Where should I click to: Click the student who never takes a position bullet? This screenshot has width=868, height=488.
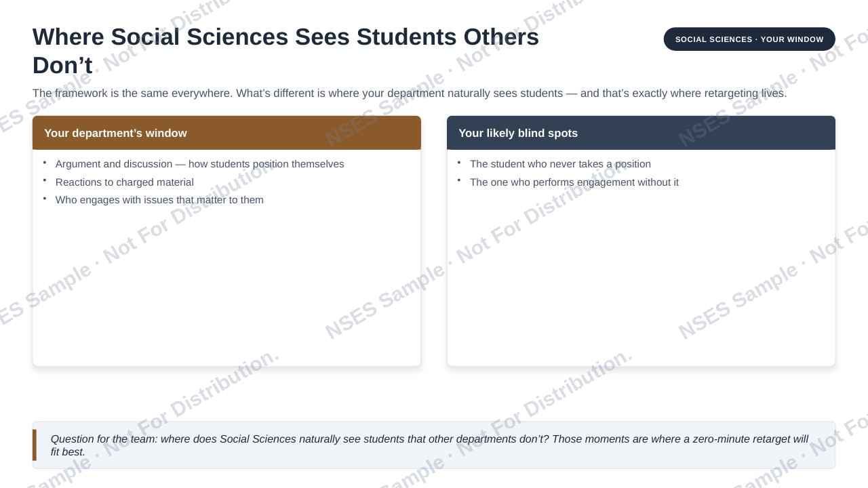point(560,164)
